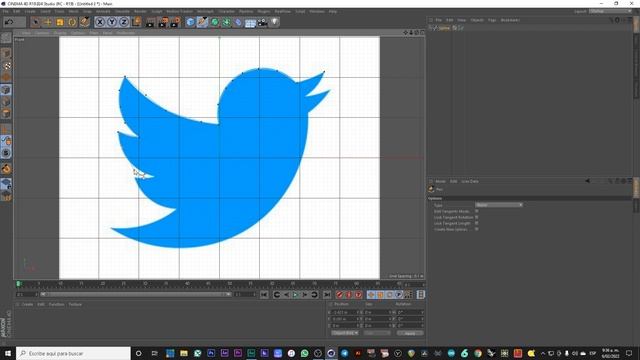Open the Object (Rel) coordinate dropdown
640x360 pixels.
(x=344, y=333)
